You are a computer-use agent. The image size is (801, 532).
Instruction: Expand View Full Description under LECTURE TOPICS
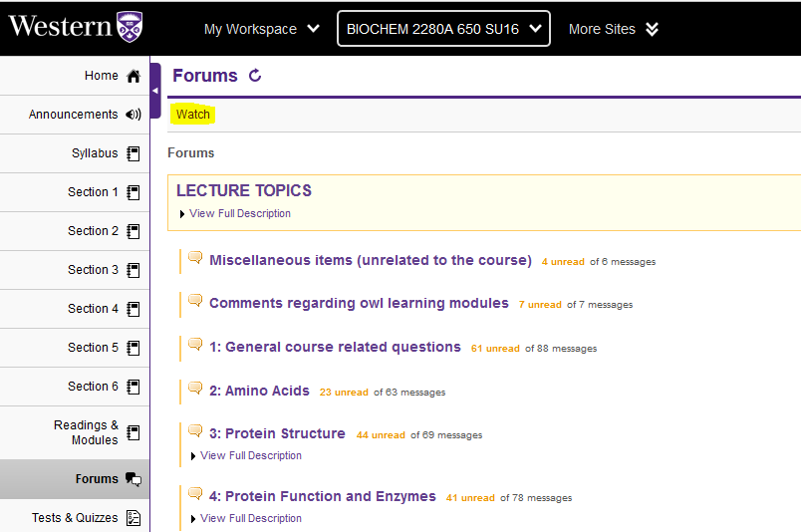pos(235,213)
